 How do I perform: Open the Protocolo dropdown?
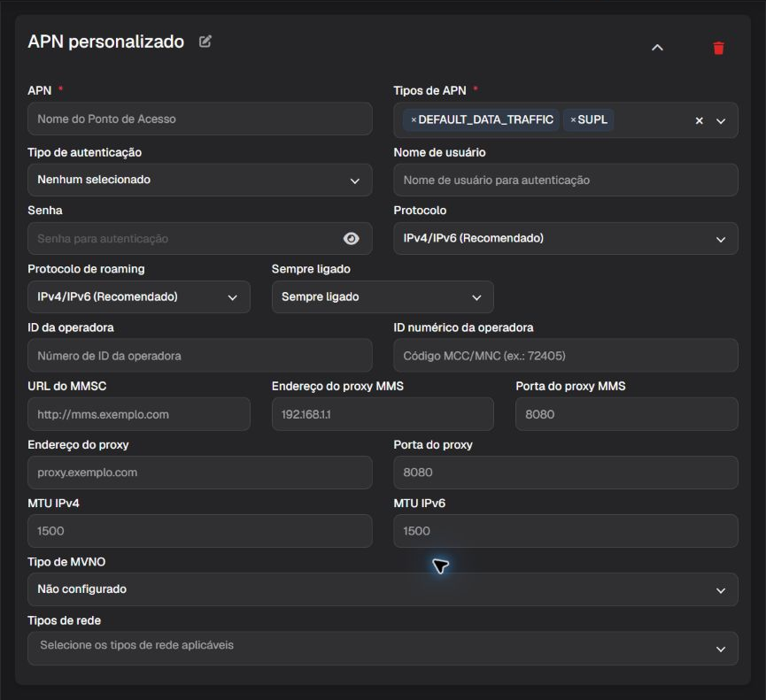[x=566, y=239]
